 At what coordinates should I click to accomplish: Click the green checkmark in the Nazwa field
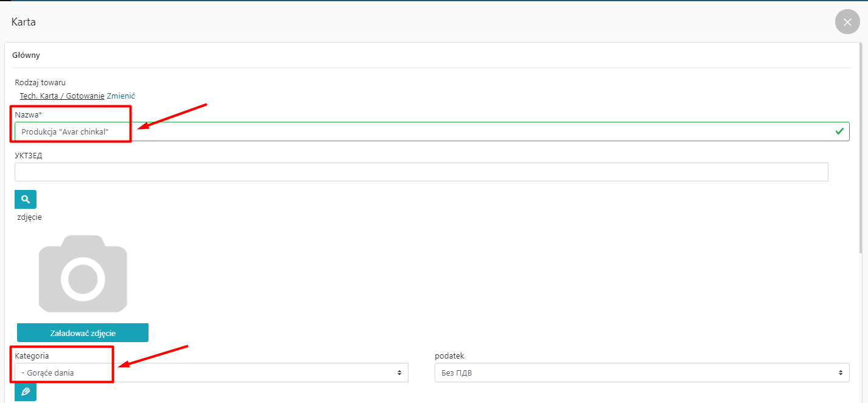(839, 131)
